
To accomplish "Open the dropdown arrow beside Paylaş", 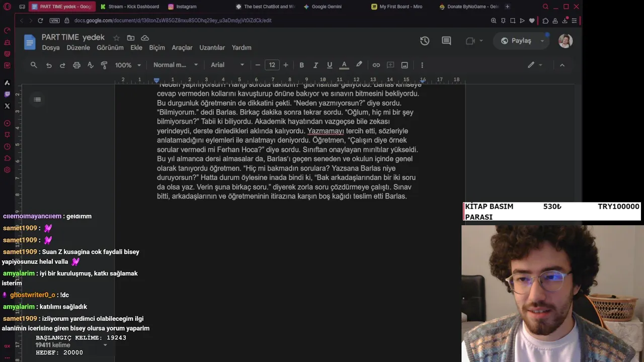I will coord(542,41).
